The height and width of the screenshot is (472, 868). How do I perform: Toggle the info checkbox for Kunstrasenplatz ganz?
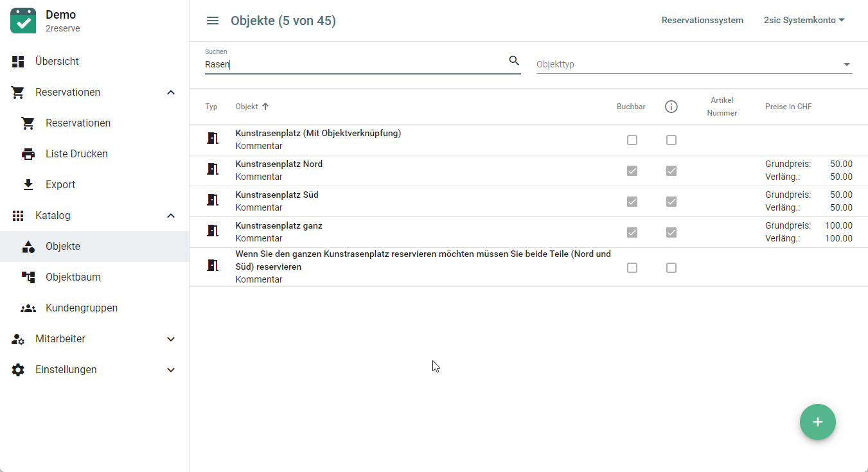671,232
